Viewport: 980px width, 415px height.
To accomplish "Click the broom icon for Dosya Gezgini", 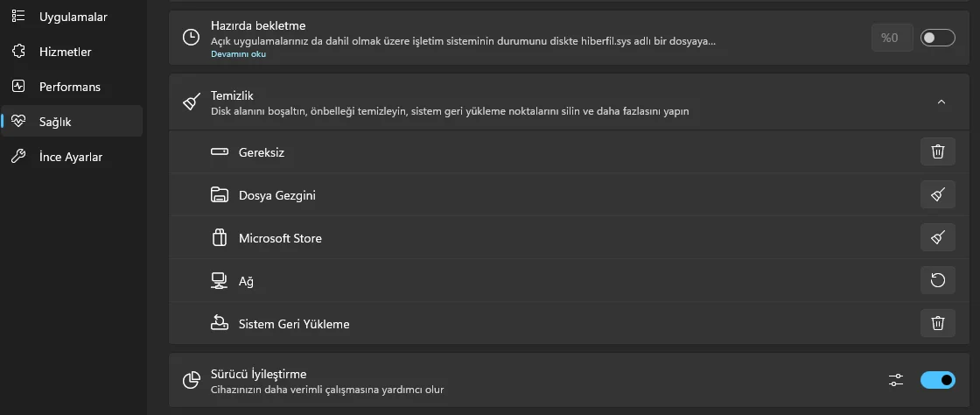I will point(937,195).
